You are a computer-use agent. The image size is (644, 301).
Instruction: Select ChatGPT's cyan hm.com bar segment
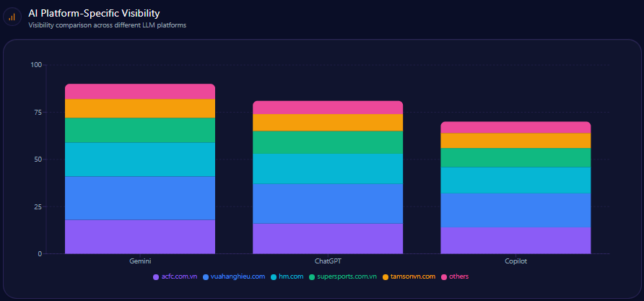pyautogui.click(x=328, y=169)
